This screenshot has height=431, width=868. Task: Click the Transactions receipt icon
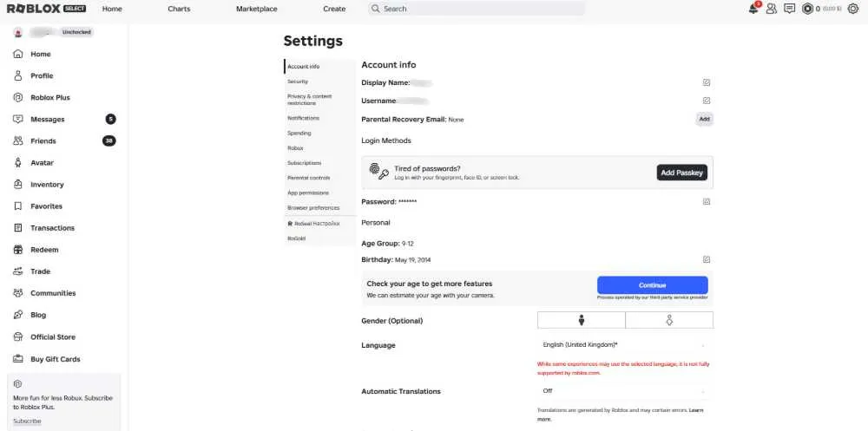click(18, 228)
